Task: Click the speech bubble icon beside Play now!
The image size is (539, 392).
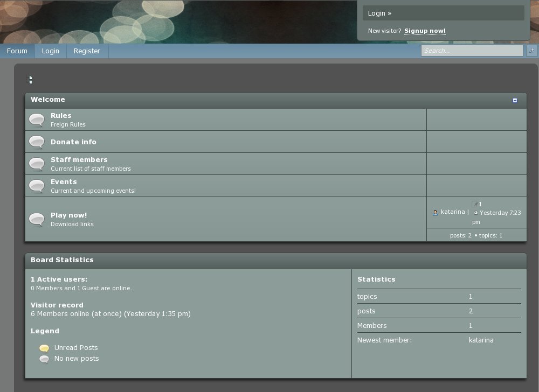Action: tap(37, 219)
